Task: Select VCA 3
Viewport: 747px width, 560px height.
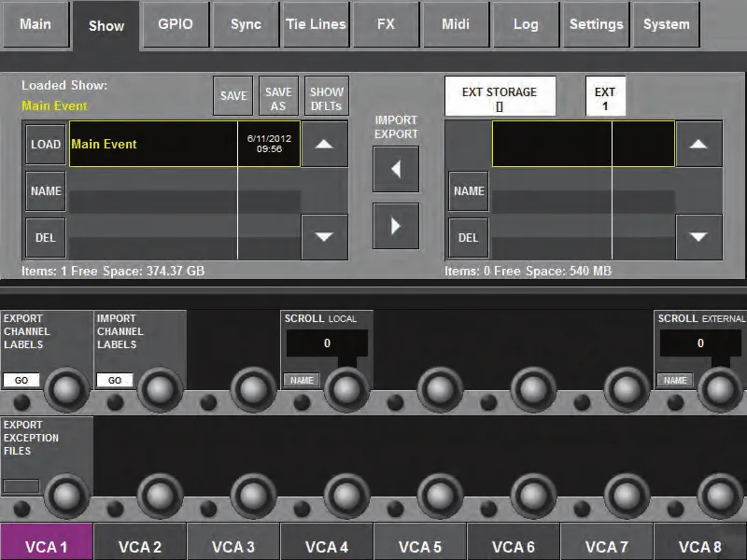Action: [x=233, y=541]
